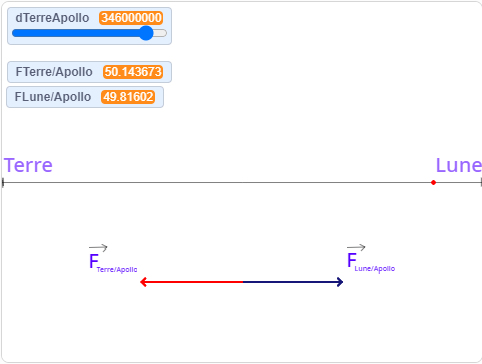Click the dTerreApollo label text
The image size is (482, 364).
52,18
